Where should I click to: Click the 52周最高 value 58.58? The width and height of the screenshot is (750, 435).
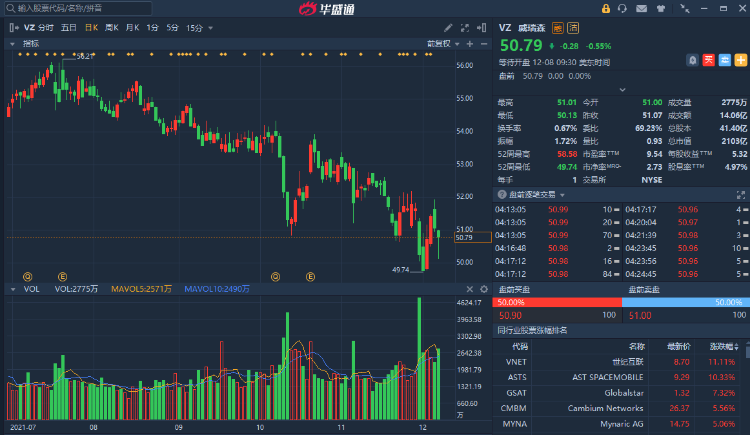567,154
